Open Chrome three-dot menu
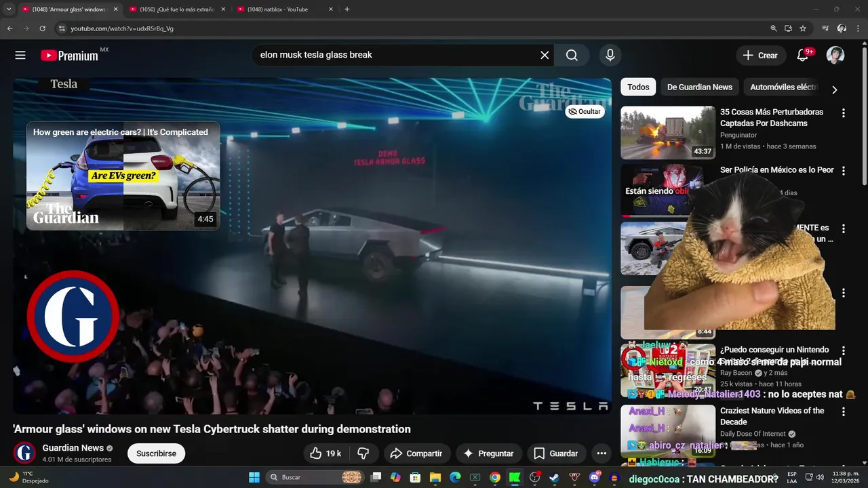The image size is (868, 488). (857, 28)
